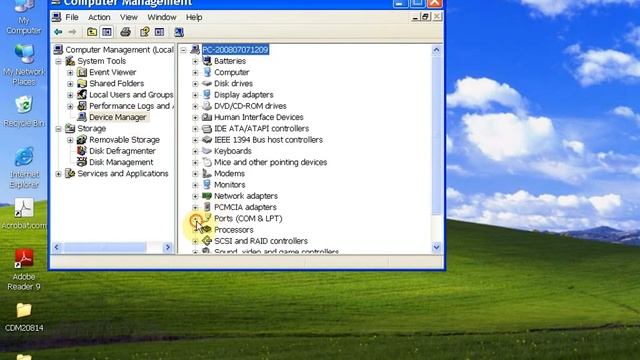
Task: Expand the Keyboards node
Action: tap(195, 151)
